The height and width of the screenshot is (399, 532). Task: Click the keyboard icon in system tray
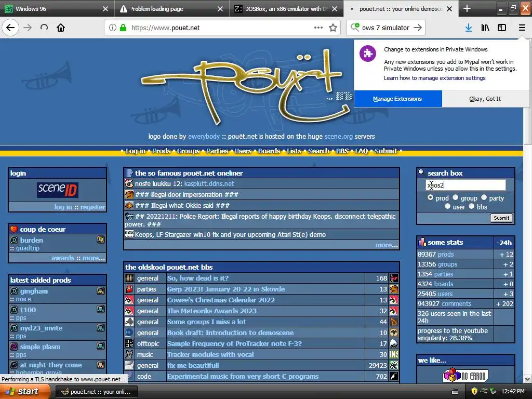[x=455, y=392]
